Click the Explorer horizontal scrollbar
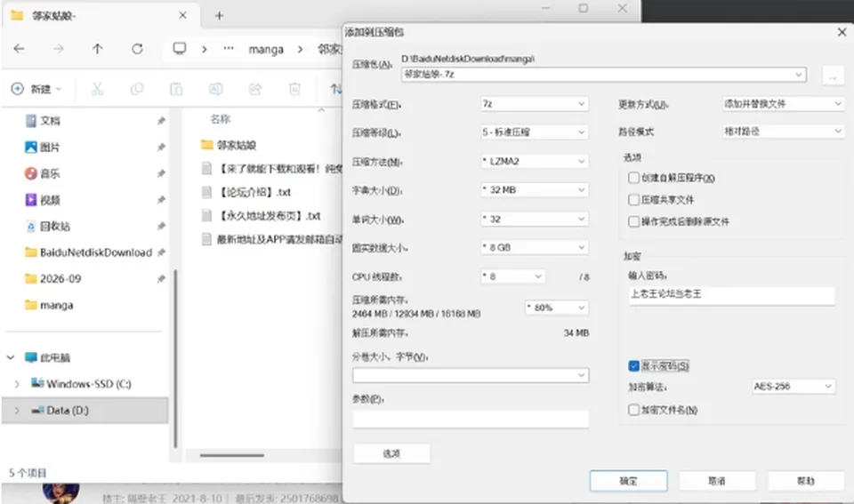 (x=232, y=455)
